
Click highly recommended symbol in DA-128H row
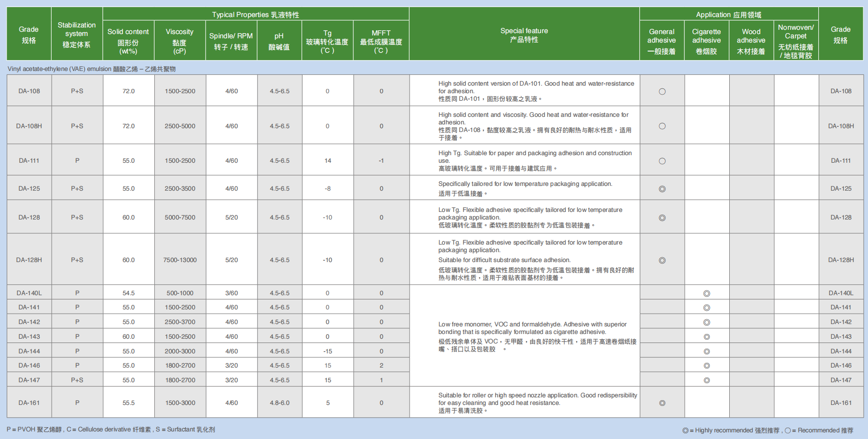(x=662, y=260)
